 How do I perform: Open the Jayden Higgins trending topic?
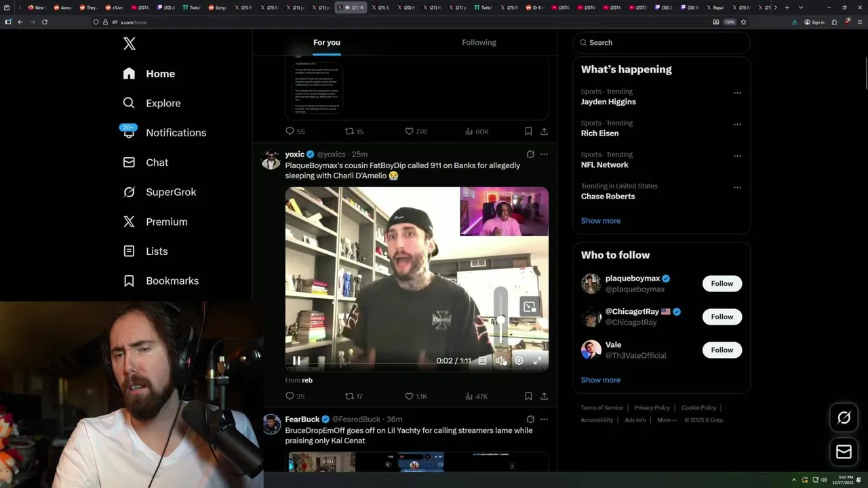click(608, 102)
